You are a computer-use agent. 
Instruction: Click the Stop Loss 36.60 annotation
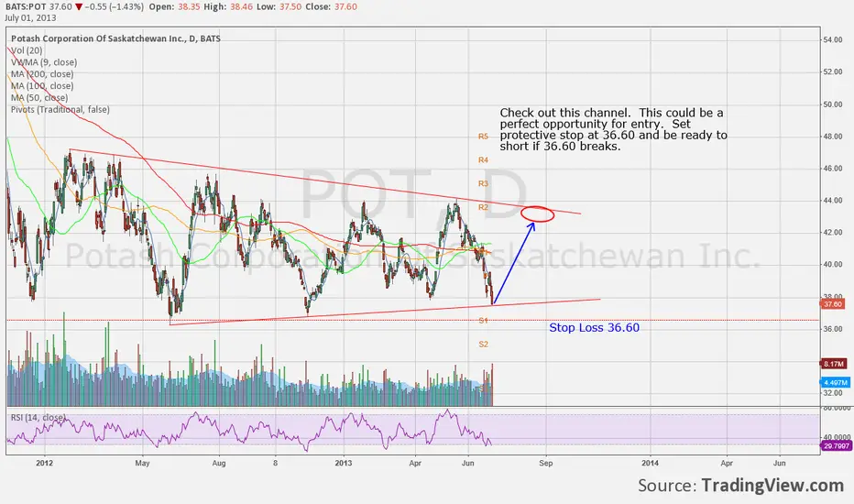(594, 327)
